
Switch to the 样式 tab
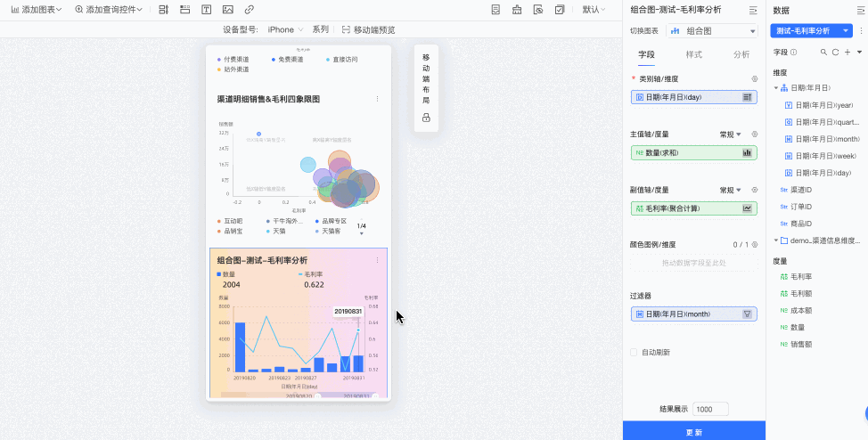(693, 54)
